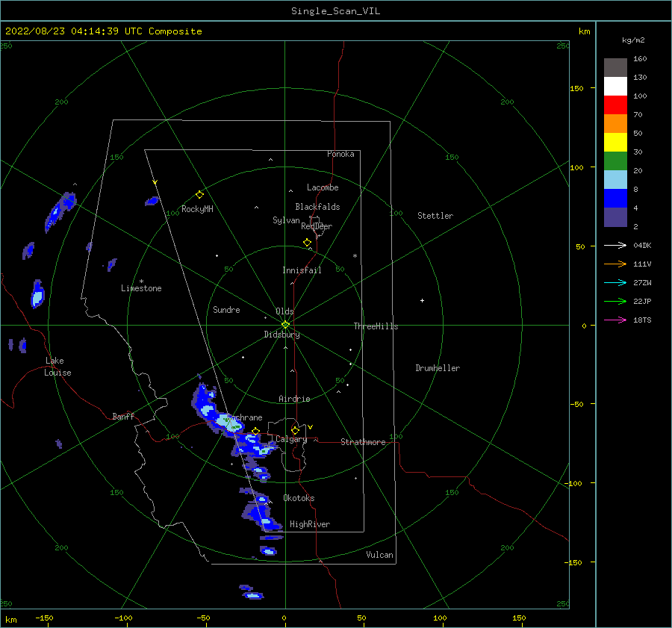This screenshot has height=628, width=672.
Task: Select the Lacombe city label
Action: pyautogui.click(x=323, y=187)
